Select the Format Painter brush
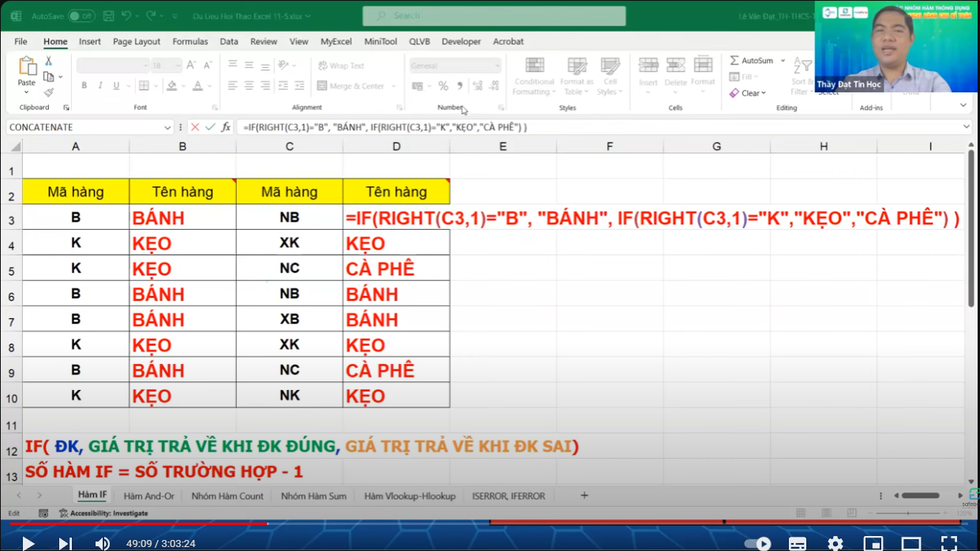The width and height of the screenshot is (980, 551). pos(49,92)
